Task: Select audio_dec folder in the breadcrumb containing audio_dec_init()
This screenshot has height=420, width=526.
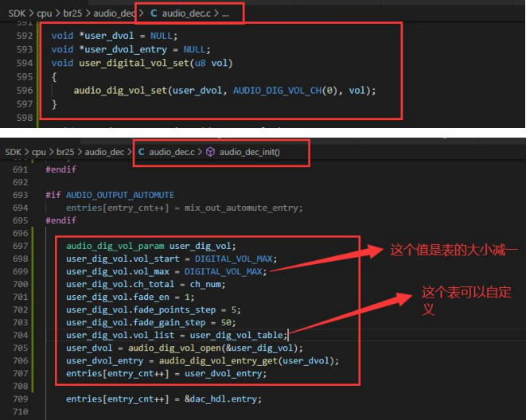Action: (x=104, y=152)
